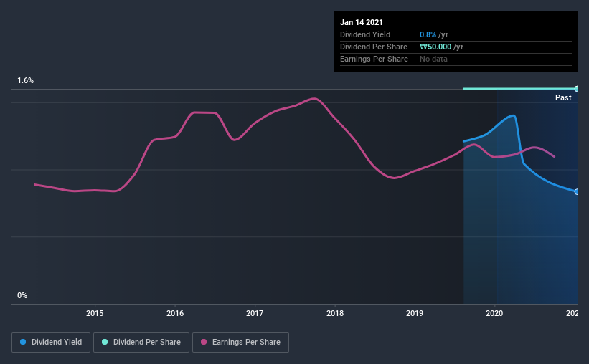Toggle the Dividend Yield legend button

point(51,343)
